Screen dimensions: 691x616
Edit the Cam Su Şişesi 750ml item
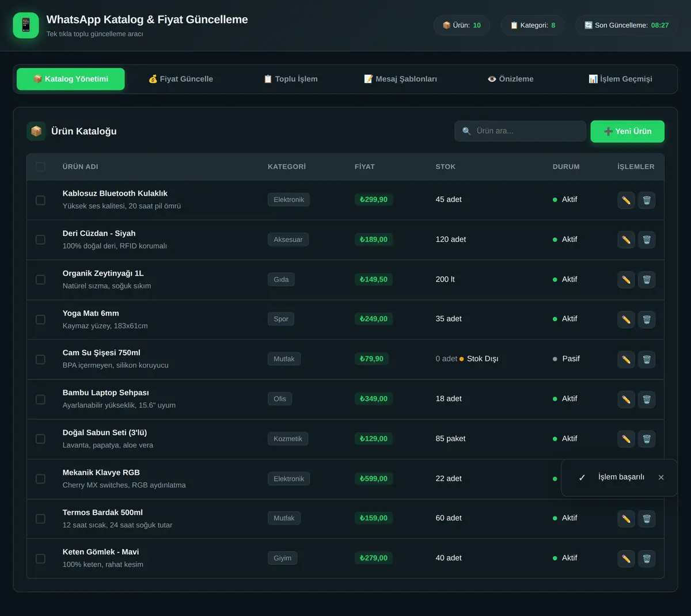626,359
